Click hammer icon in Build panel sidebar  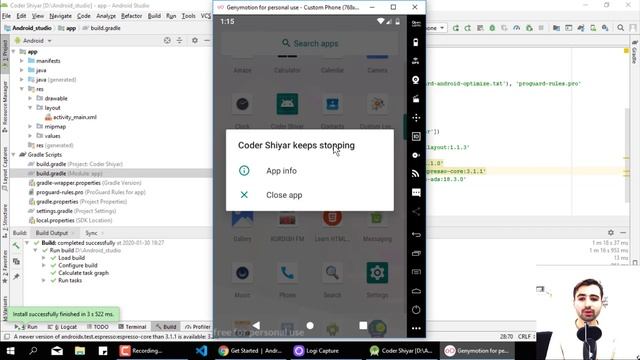pos(16,245)
